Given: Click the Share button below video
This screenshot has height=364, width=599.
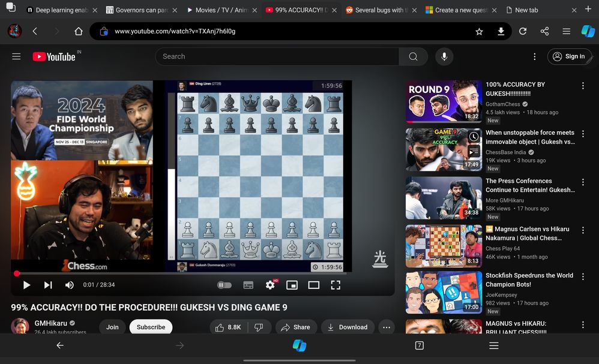Looking at the screenshot, I should pos(296,327).
